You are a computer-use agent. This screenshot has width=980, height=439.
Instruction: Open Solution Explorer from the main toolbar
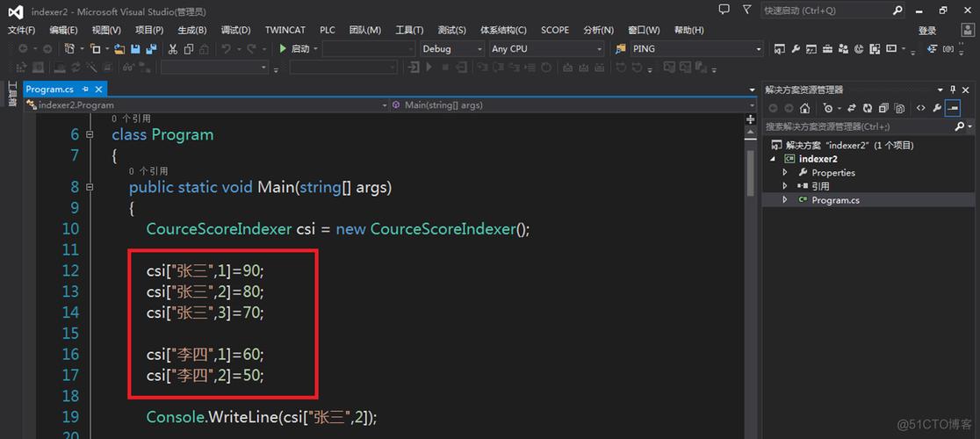pos(780,48)
